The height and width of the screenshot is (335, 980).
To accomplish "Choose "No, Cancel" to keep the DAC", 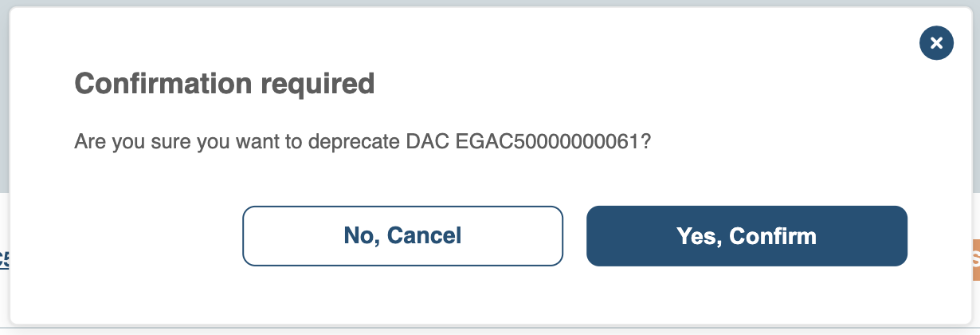I will coord(402,235).
